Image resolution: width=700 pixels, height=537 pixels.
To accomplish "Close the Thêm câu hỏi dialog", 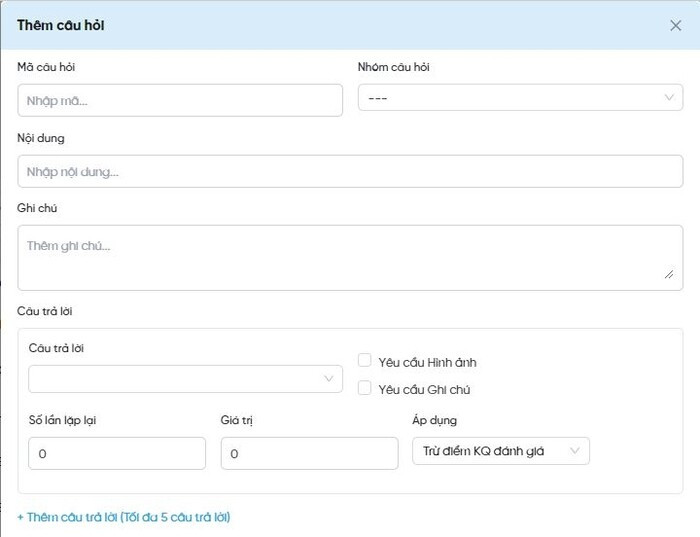I will pos(675,25).
